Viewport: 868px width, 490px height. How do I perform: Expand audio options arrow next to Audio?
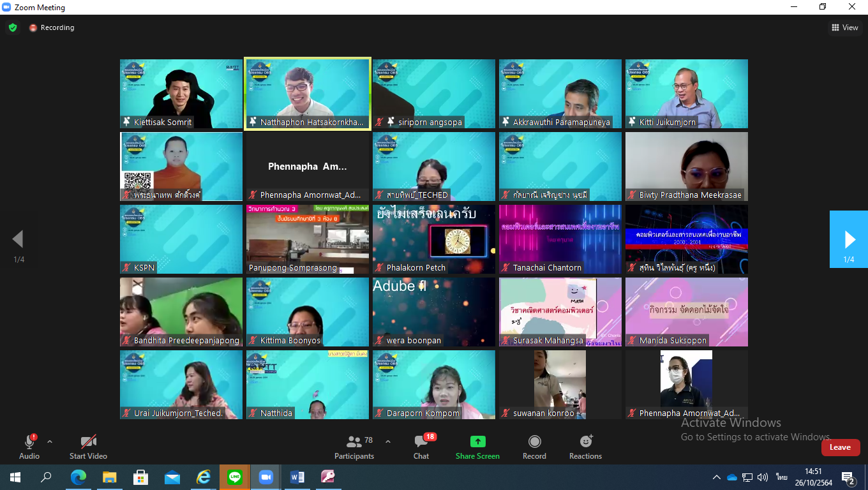pos(50,442)
